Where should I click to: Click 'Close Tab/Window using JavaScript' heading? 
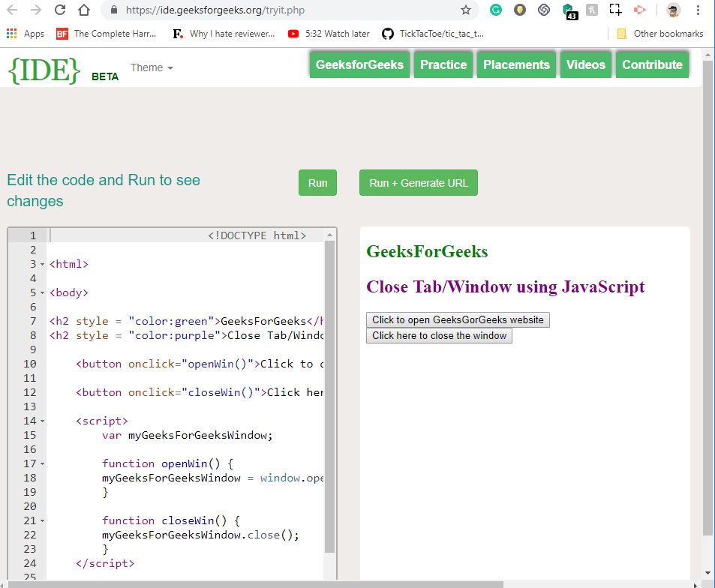click(x=505, y=286)
